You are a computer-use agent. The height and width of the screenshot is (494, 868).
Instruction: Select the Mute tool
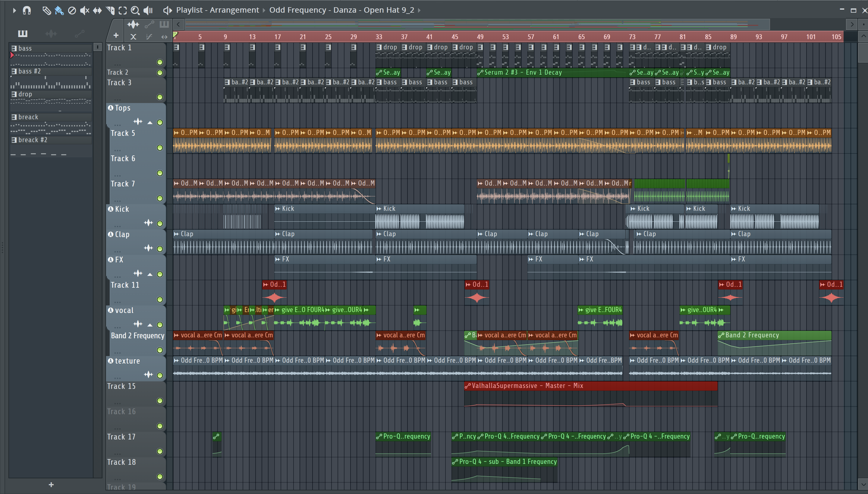(84, 11)
